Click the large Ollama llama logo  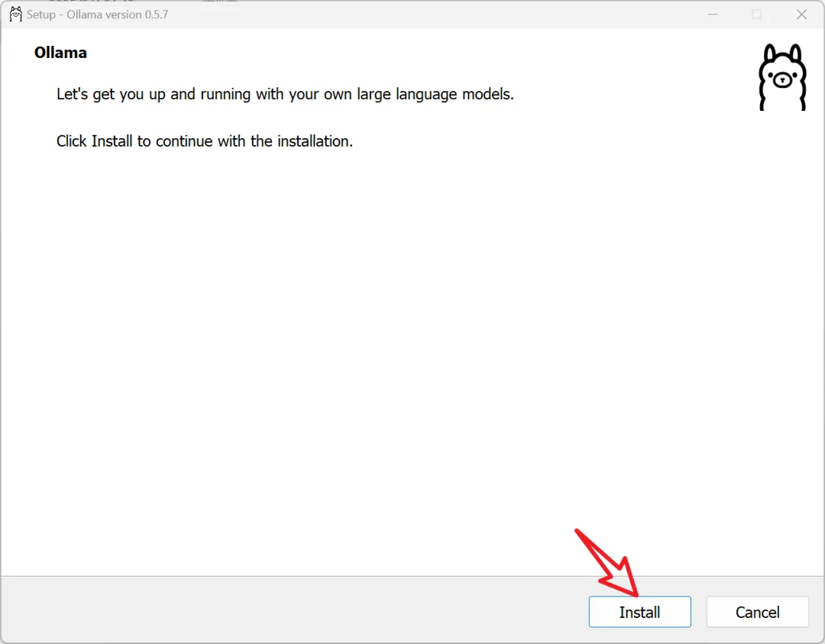(781, 77)
